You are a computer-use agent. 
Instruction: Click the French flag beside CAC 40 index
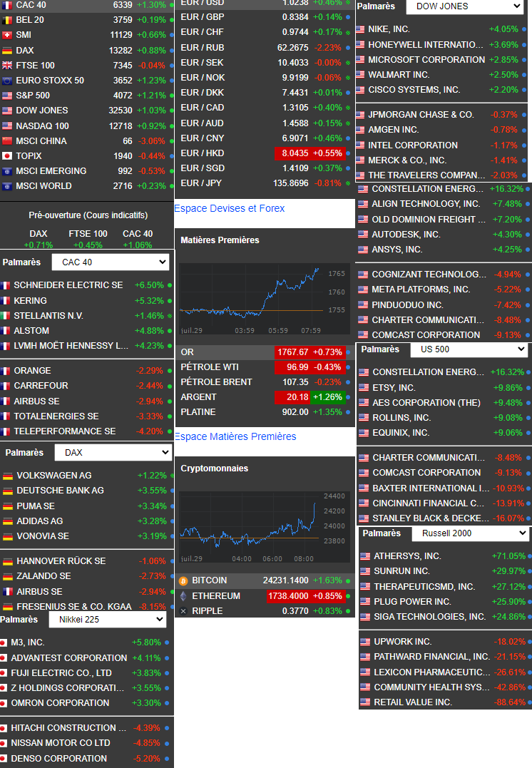coord(7,5)
